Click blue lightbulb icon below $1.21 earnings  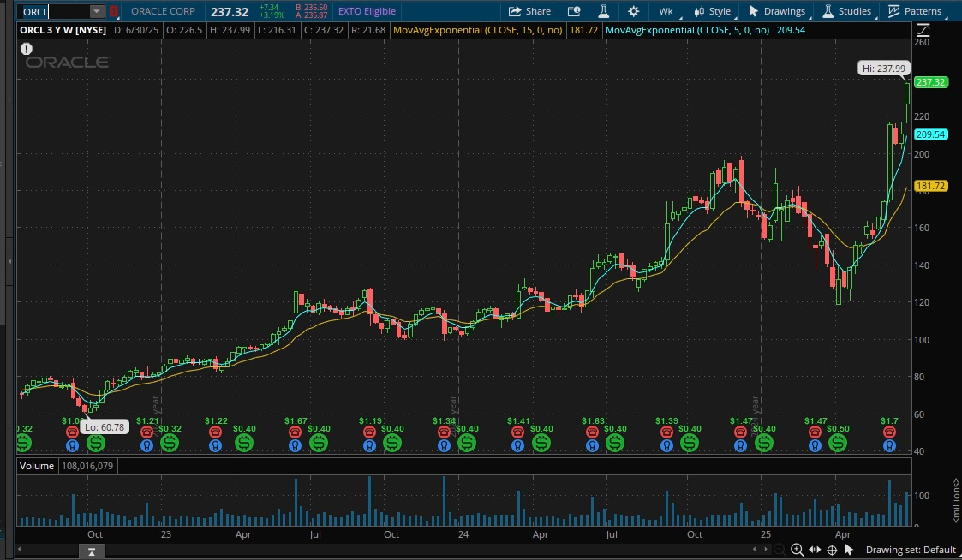(x=146, y=446)
